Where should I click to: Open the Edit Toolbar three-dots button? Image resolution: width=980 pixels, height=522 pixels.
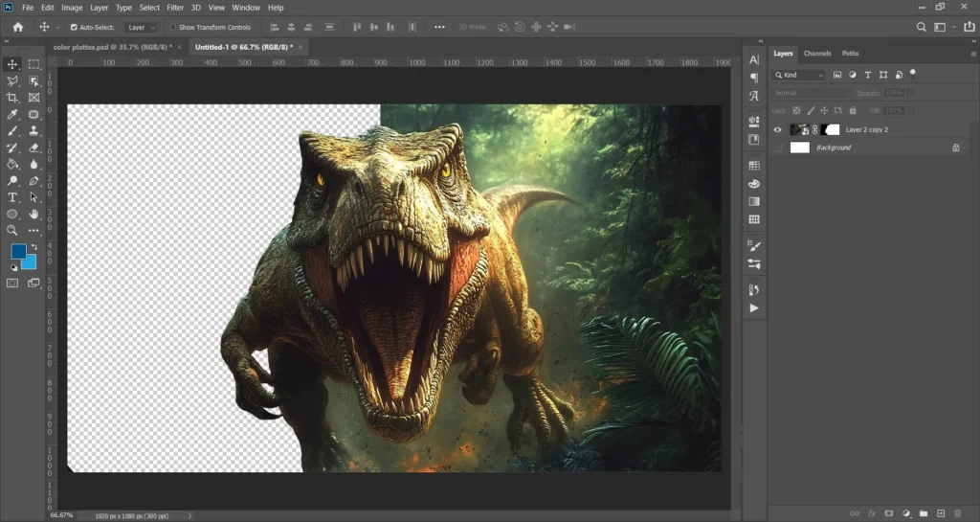pos(33,231)
